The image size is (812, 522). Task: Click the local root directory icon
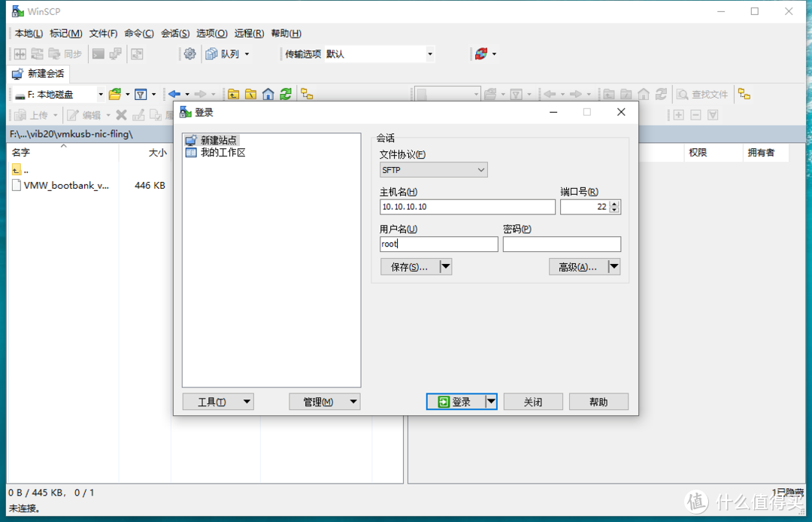pyautogui.click(x=250, y=94)
